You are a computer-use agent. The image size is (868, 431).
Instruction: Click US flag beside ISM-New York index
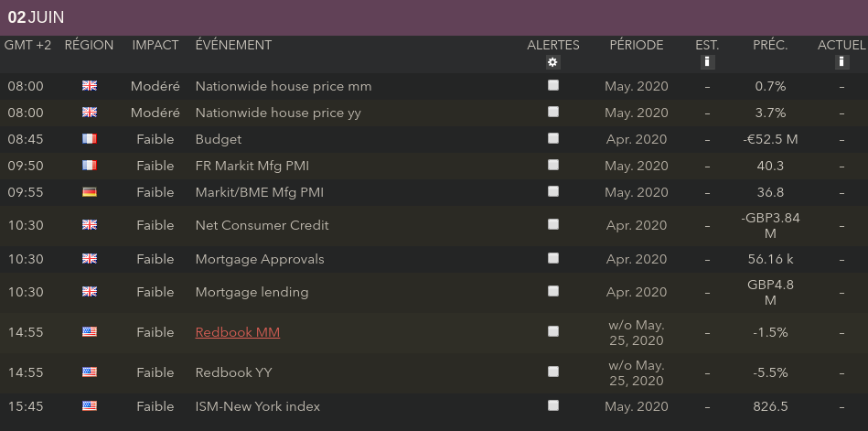tap(89, 405)
